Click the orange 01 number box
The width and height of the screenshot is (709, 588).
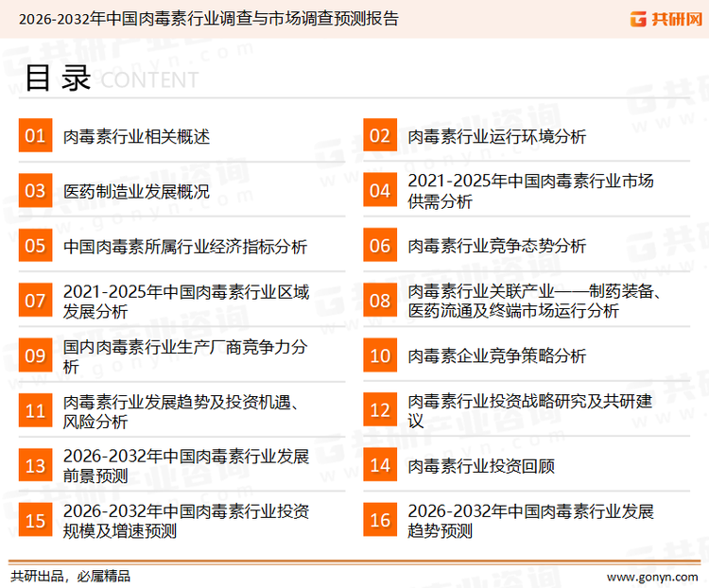coord(35,136)
